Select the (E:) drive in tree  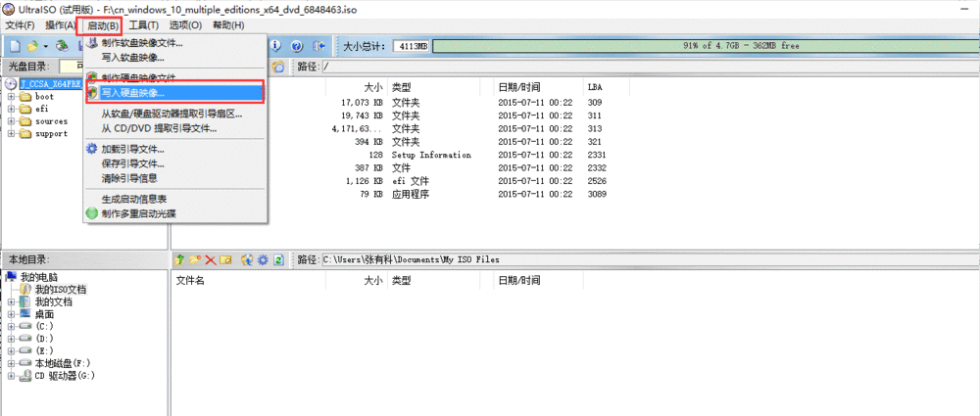point(45,351)
